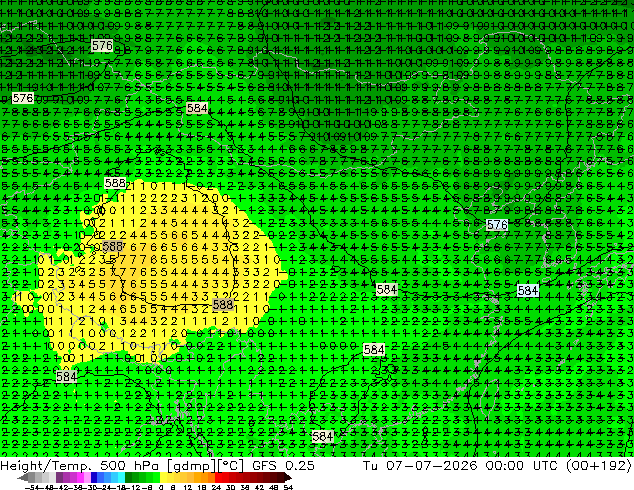
Task: Click the '24' legend value
Action: click(216, 487)
